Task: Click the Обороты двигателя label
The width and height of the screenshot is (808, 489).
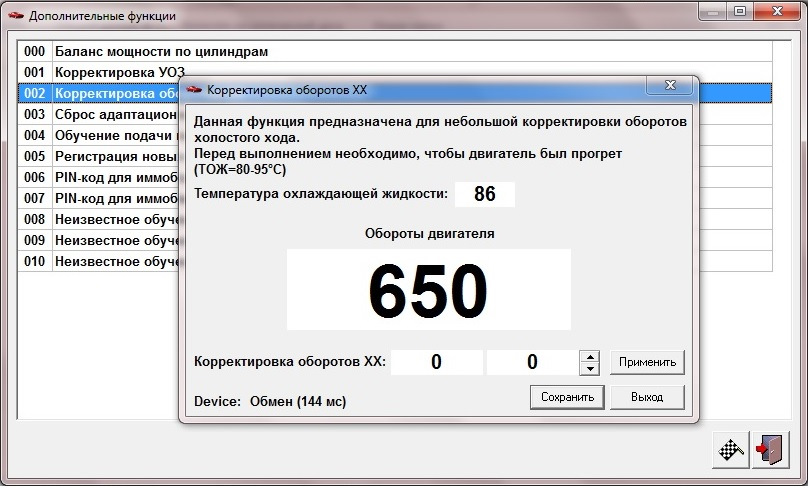Action: (429, 234)
